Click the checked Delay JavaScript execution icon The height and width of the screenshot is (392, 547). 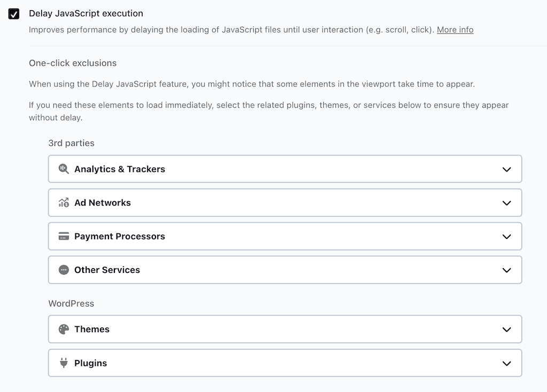tap(13, 13)
